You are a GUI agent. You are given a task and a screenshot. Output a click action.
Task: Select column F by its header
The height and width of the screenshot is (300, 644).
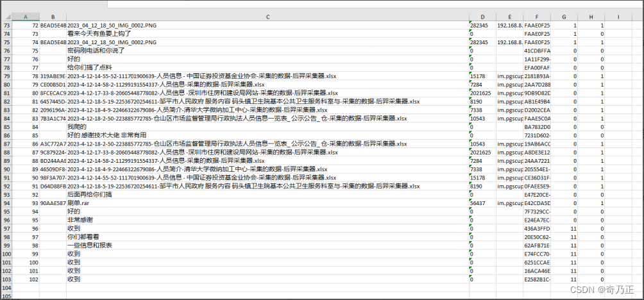pos(538,17)
